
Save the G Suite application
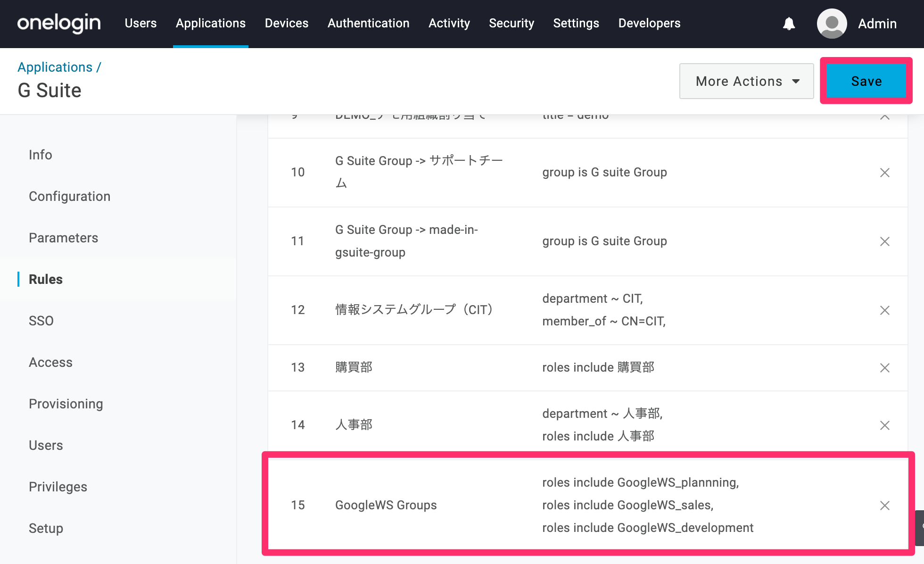click(866, 81)
